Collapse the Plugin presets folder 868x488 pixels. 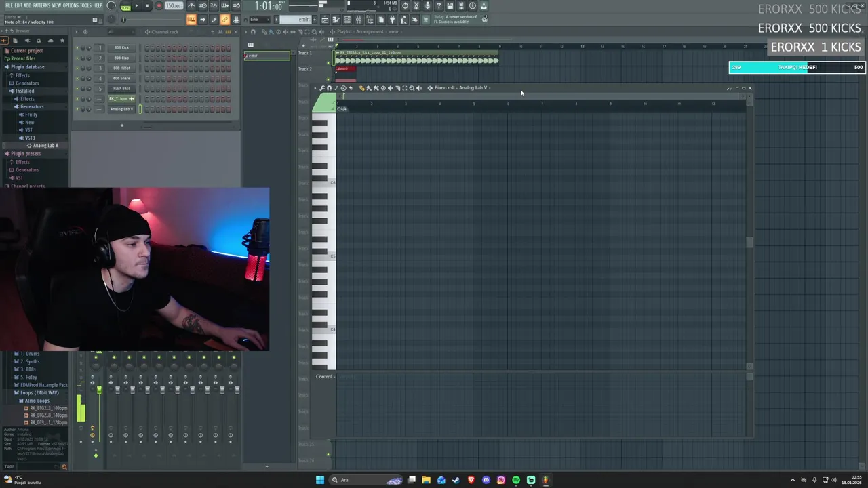[25, 154]
